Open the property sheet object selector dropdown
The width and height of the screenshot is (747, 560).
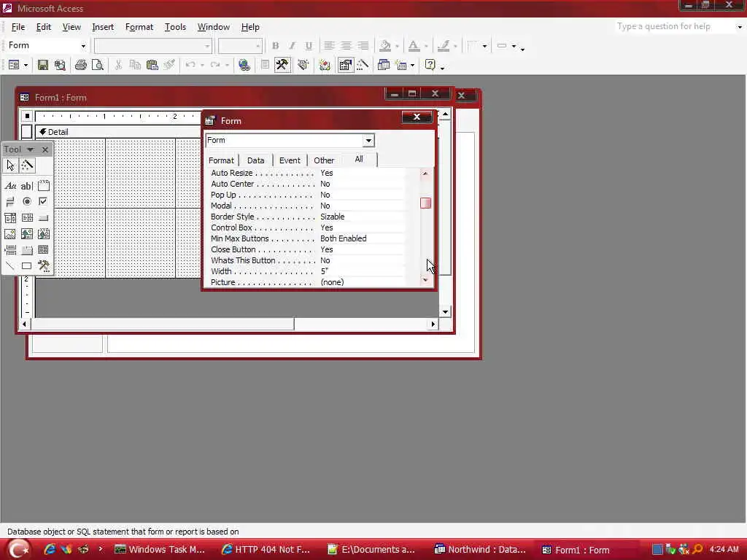click(x=368, y=141)
